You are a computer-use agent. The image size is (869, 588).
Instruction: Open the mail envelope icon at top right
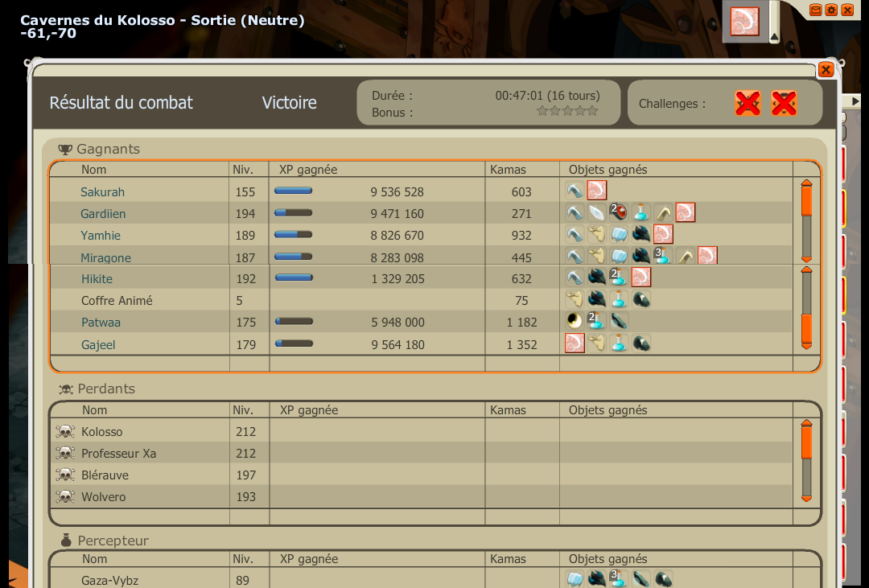click(x=815, y=10)
